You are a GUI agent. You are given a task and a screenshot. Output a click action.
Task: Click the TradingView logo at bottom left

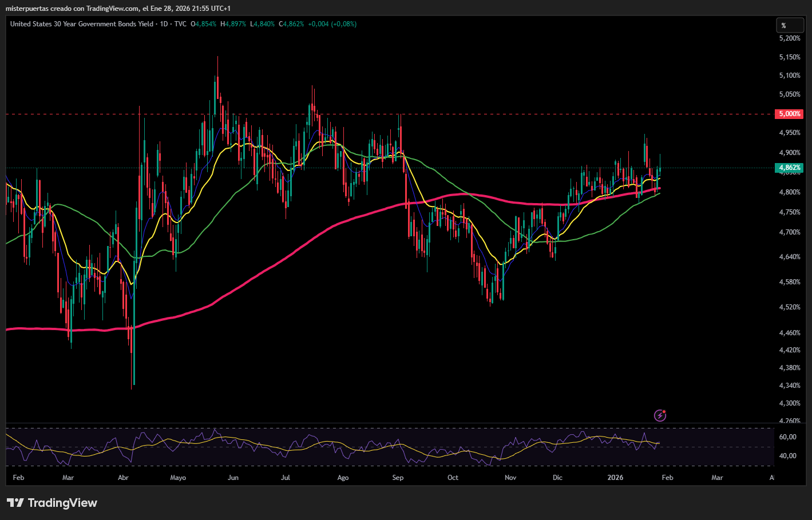(52, 503)
